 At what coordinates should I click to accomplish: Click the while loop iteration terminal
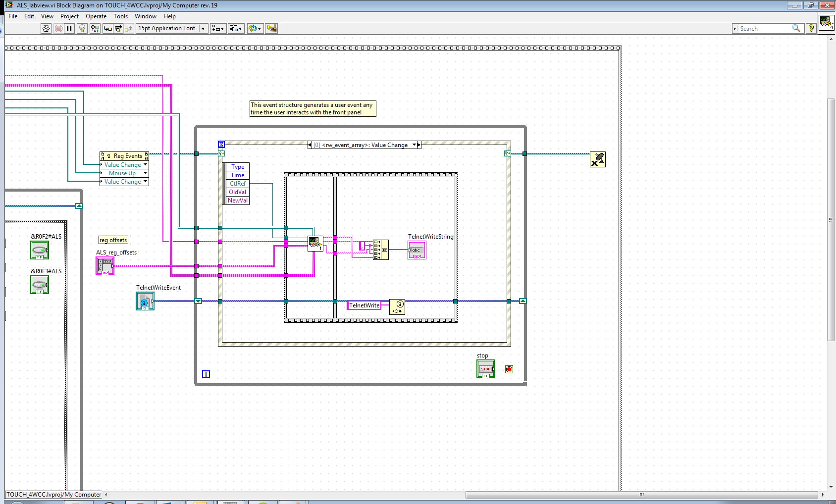click(206, 374)
